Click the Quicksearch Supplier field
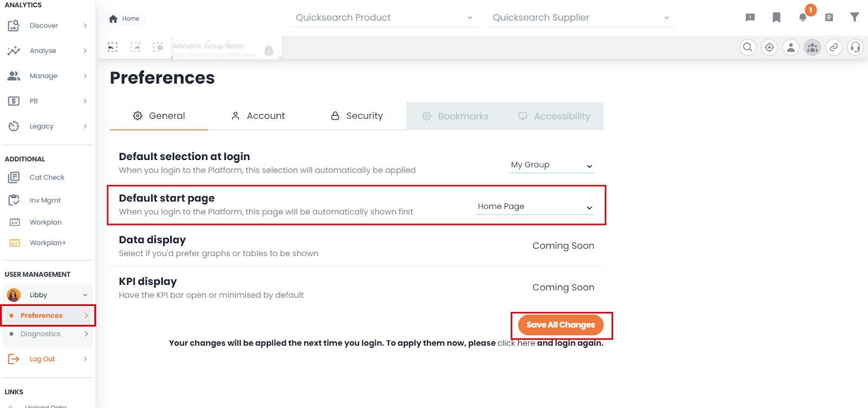 click(582, 17)
